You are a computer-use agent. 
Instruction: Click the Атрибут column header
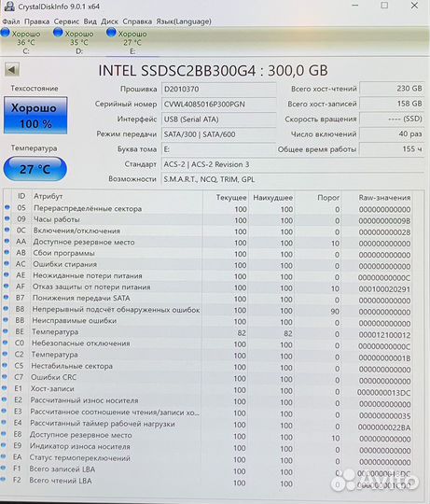49,196
